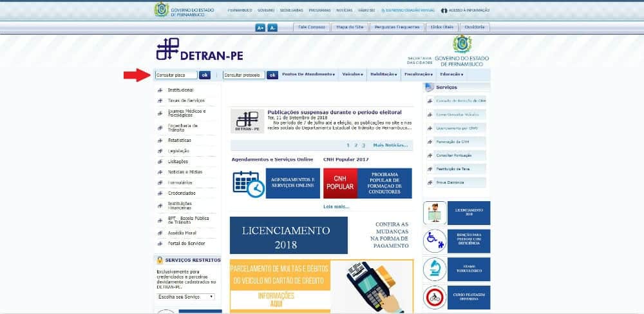Open Notícias e Mídias sidebar item
Image resolution: width=644 pixels, height=314 pixels.
pos(185,172)
